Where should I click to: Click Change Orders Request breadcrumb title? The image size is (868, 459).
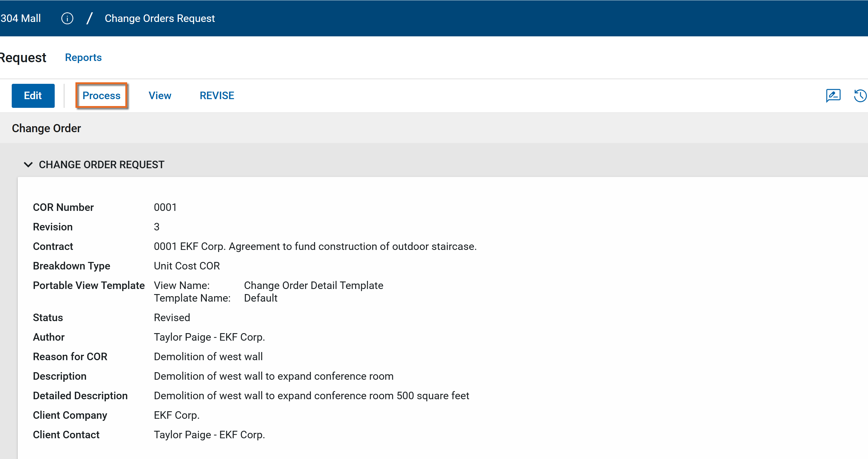159,18
